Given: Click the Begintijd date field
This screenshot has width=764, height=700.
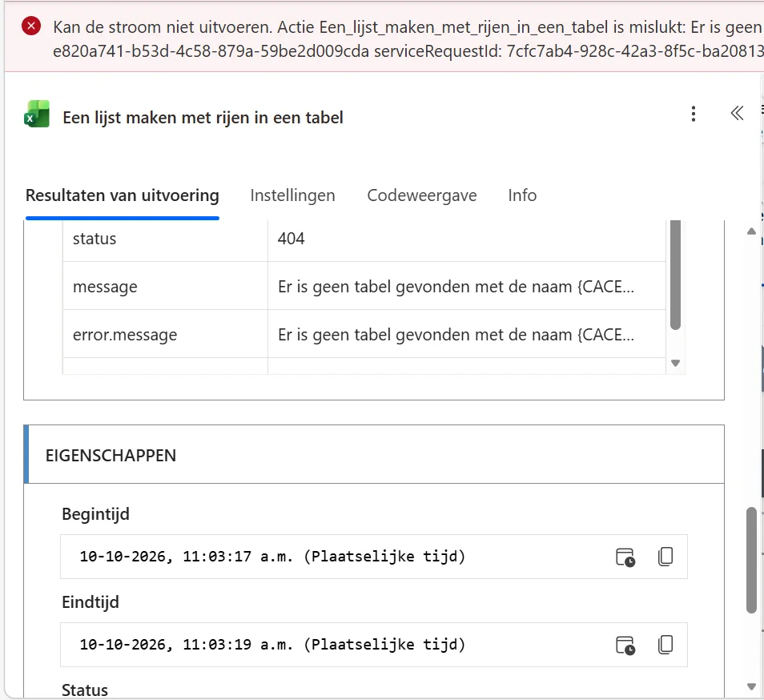Looking at the screenshot, I should click(x=374, y=557).
